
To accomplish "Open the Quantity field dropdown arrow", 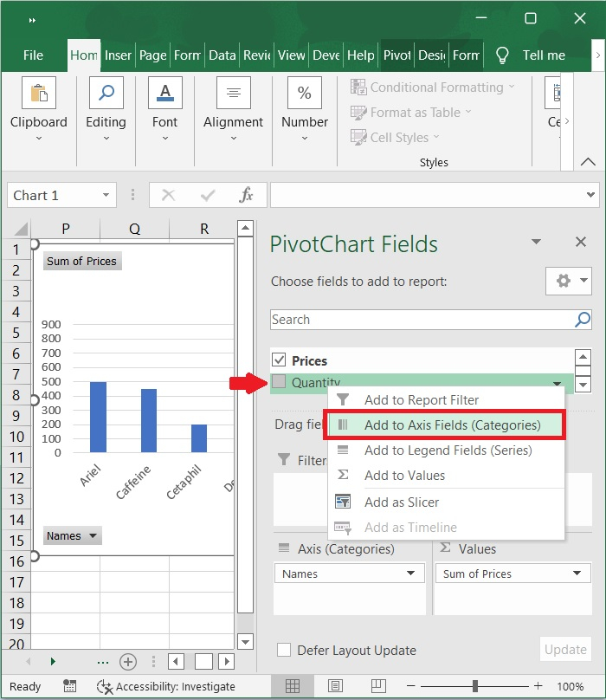I will [x=557, y=383].
